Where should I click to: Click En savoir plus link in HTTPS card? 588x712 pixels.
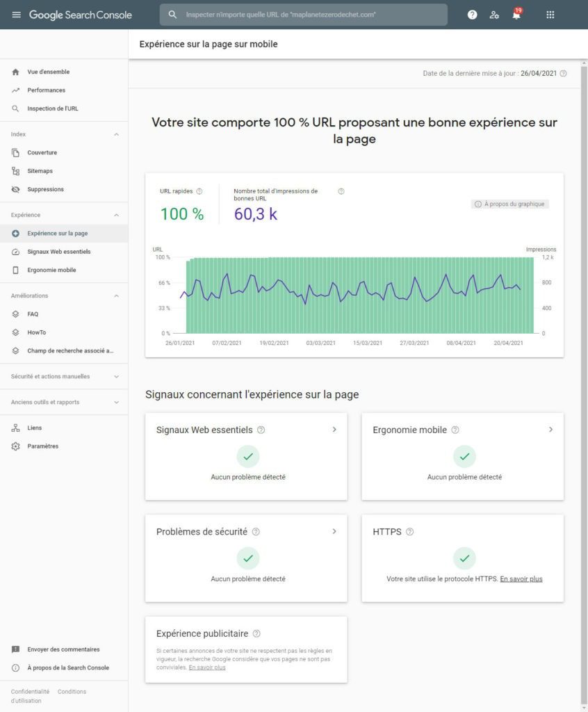[x=521, y=579]
